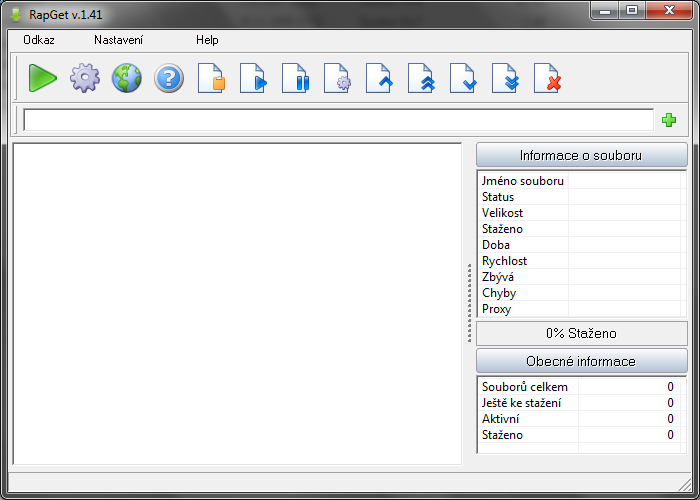Select the Zbývá row
This screenshot has width=700, height=500.
click(581, 277)
